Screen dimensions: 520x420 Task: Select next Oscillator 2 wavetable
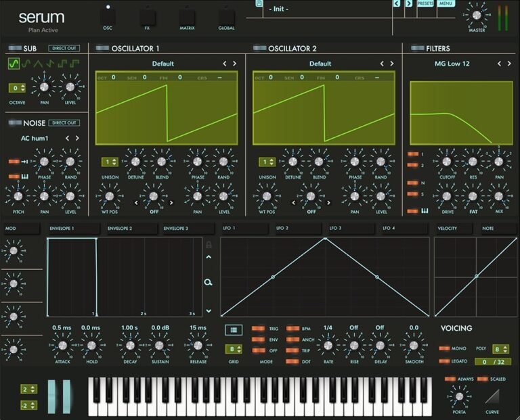coord(391,64)
